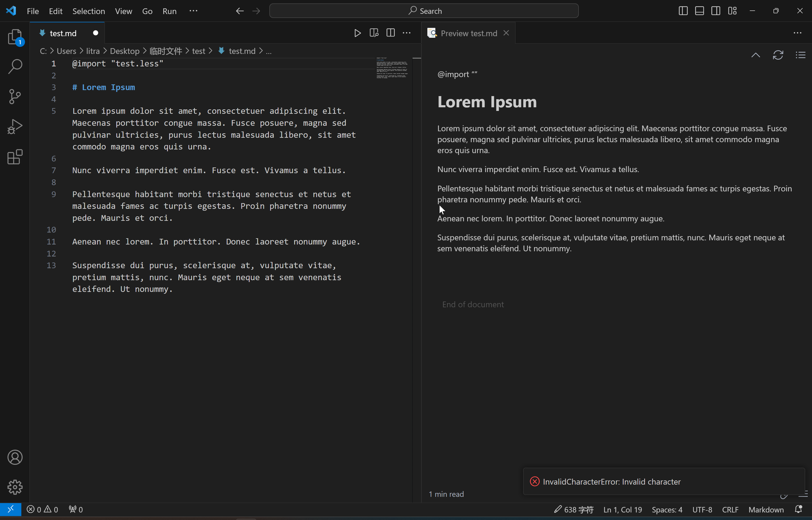Open the forwarded ports indicator
This screenshot has height=520, width=812.
pos(75,510)
